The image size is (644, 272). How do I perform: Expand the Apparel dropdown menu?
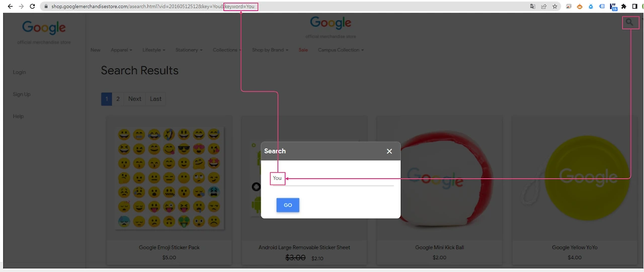pyautogui.click(x=121, y=50)
